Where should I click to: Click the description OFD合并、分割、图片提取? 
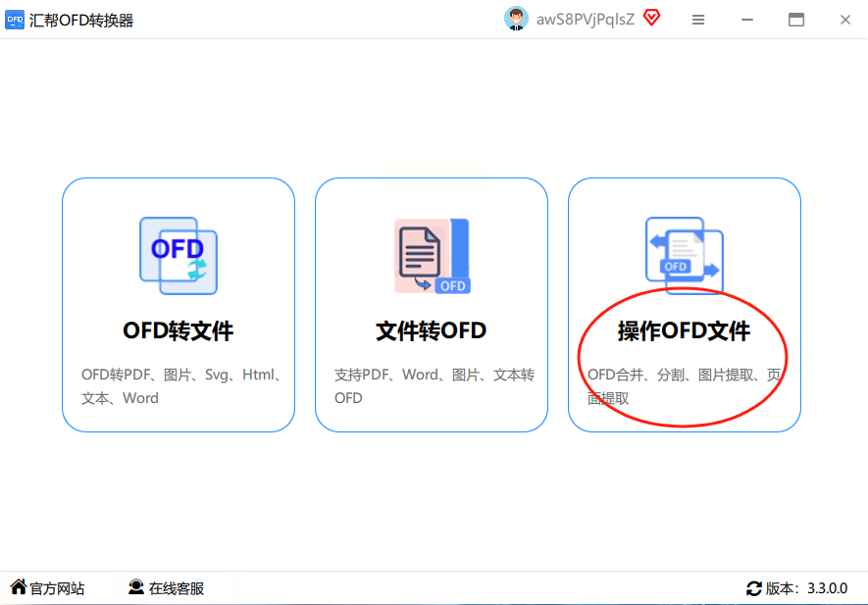(x=685, y=386)
